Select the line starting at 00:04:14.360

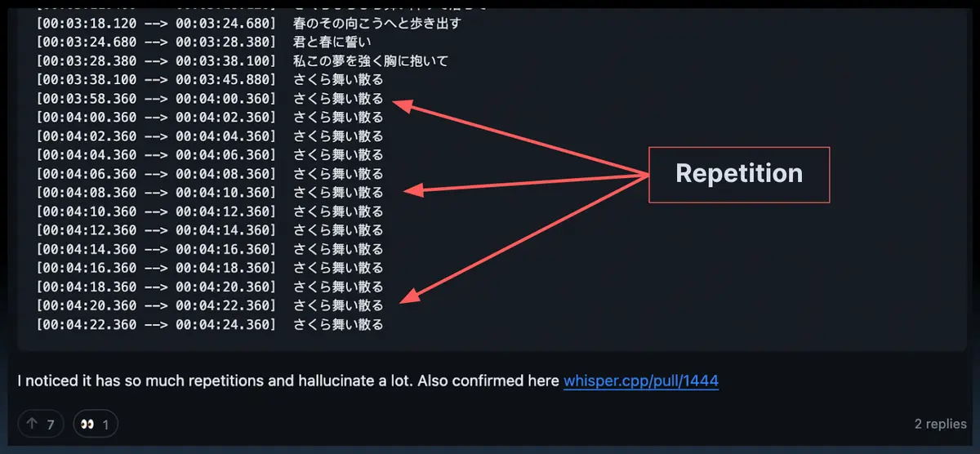tap(210, 249)
